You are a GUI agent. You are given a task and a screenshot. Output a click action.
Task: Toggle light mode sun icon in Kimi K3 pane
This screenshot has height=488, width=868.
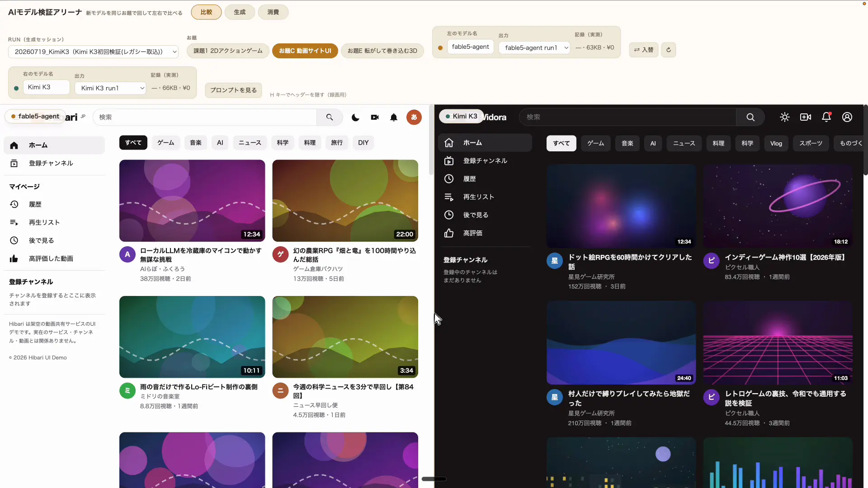coord(785,117)
